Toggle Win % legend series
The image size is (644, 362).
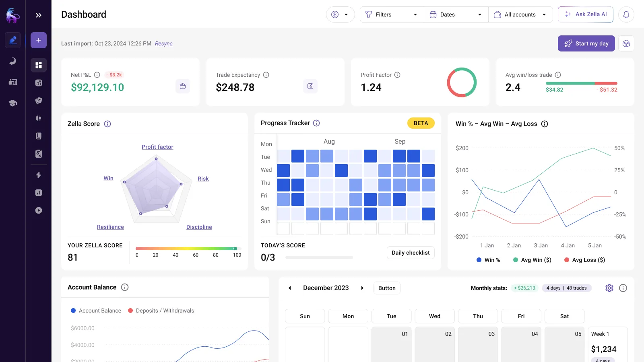pyautogui.click(x=488, y=260)
